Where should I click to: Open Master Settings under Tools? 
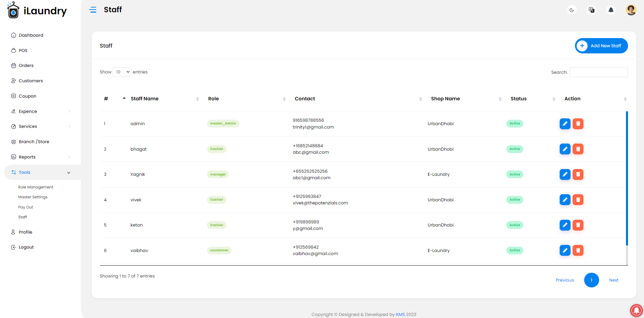click(x=33, y=197)
